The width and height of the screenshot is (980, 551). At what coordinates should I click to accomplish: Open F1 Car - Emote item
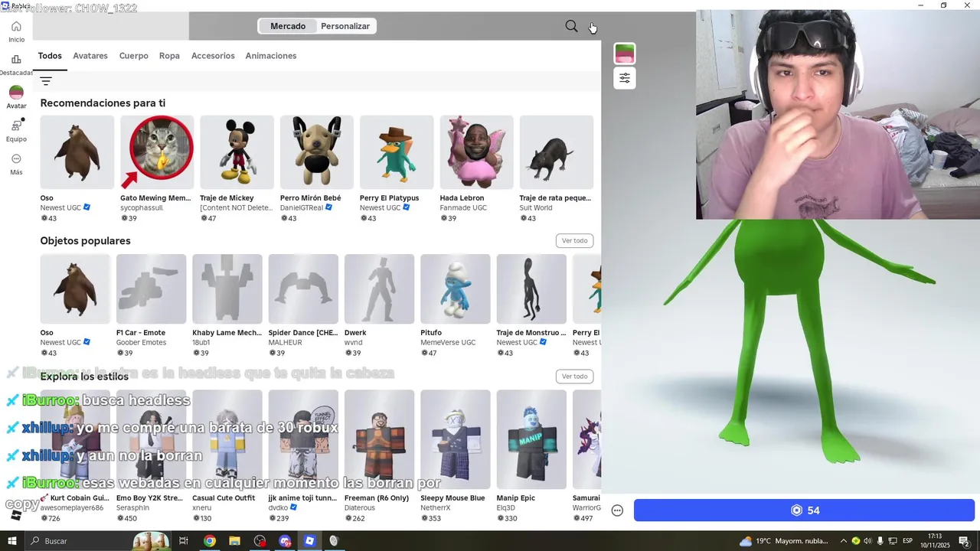click(x=151, y=289)
